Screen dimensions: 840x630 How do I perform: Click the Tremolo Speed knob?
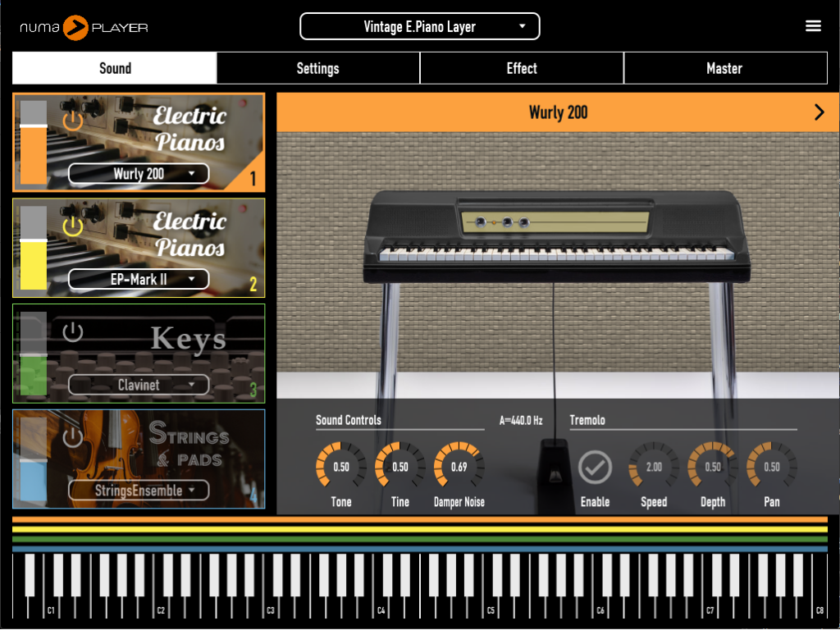coord(654,466)
